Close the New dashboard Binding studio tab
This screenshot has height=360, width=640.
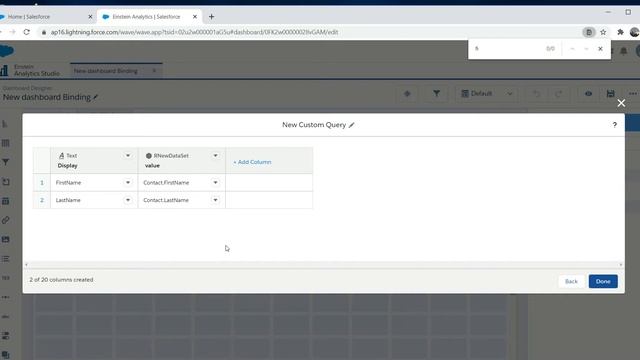point(154,71)
